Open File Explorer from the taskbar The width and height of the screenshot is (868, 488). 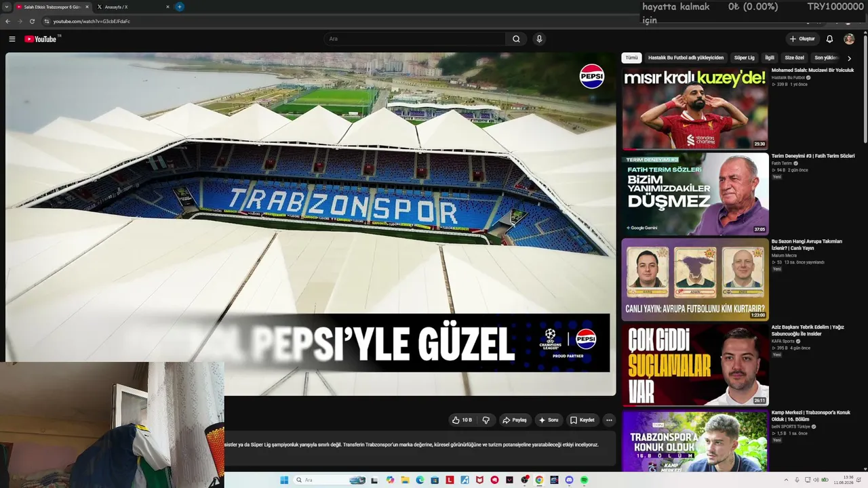pos(405,480)
